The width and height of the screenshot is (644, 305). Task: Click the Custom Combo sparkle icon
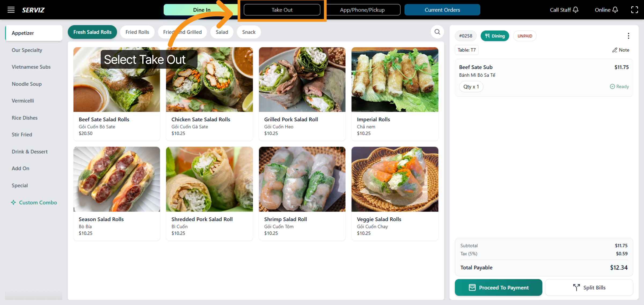pyautogui.click(x=13, y=202)
